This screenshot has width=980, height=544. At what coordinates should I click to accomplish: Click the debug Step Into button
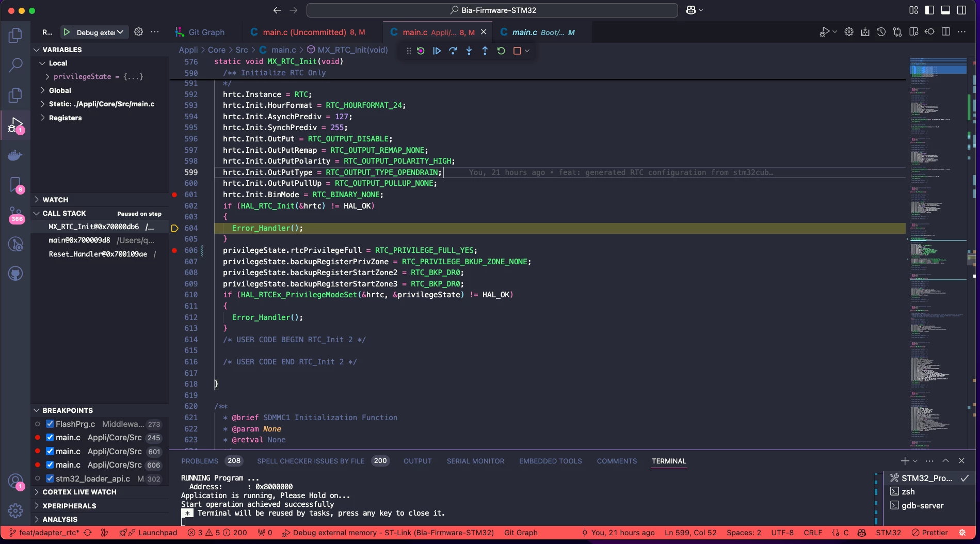click(469, 51)
